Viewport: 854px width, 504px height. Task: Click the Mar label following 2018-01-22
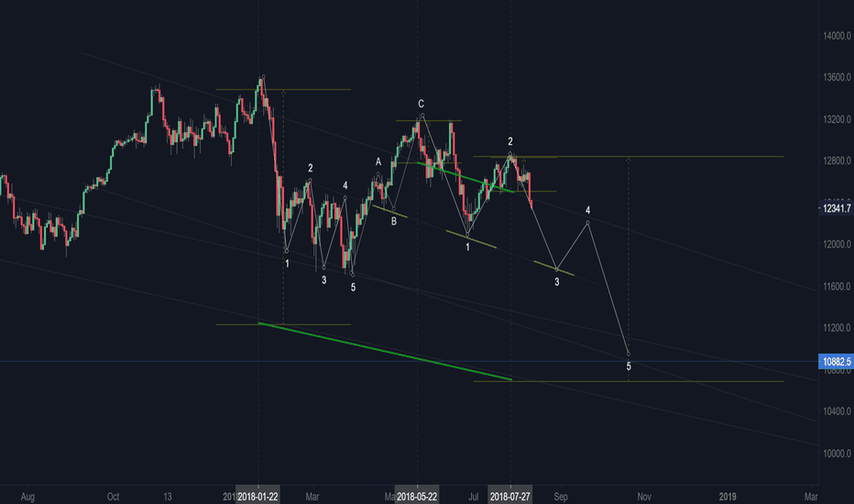[x=312, y=497]
